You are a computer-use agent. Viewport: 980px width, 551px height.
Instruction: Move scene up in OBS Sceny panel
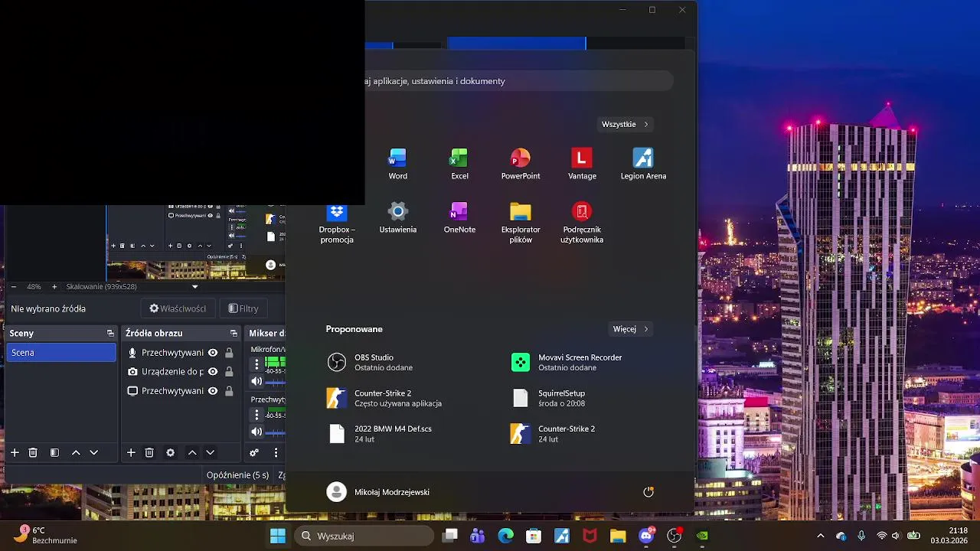click(x=76, y=453)
